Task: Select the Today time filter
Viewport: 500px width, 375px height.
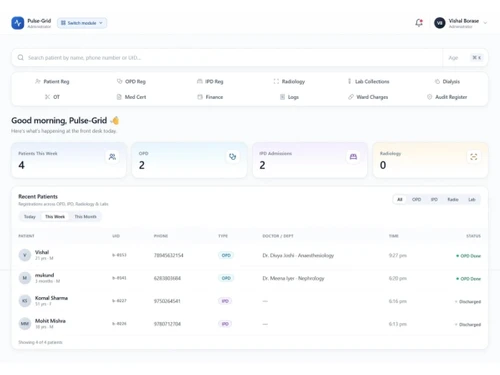Action: pyautogui.click(x=30, y=217)
